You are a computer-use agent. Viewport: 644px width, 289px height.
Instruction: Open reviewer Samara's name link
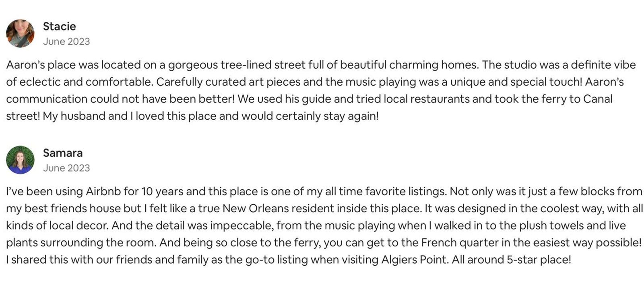pyautogui.click(x=62, y=153)
